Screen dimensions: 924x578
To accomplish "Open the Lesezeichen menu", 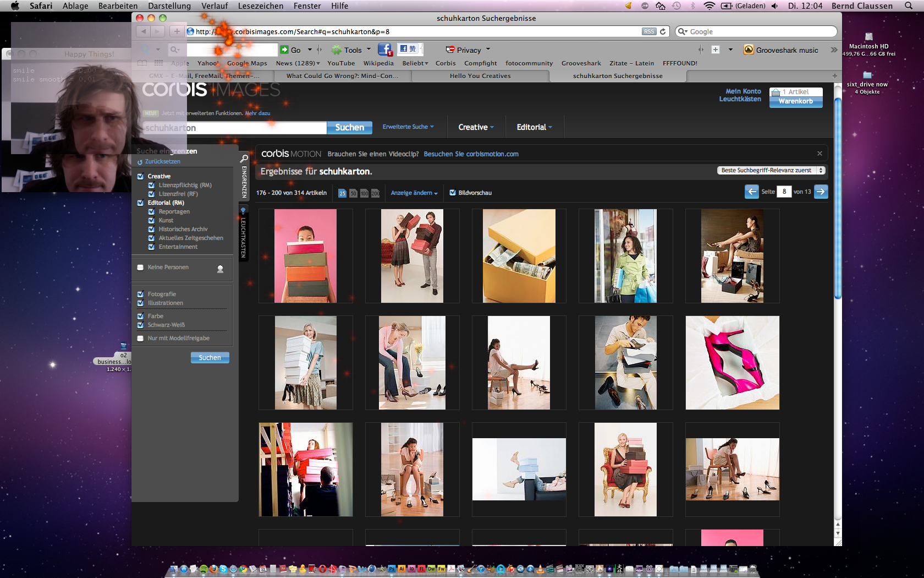I will click(260, 6).
